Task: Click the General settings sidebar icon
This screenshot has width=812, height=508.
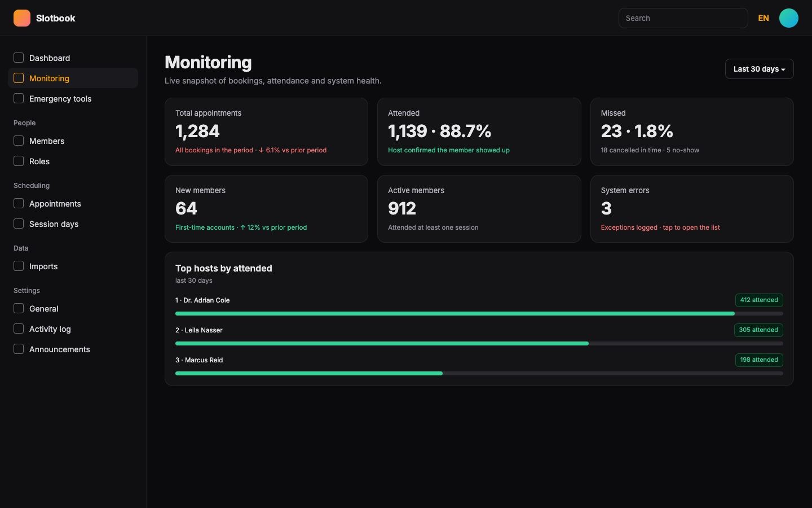Action: pyautogui.click(x=19, y=308)
